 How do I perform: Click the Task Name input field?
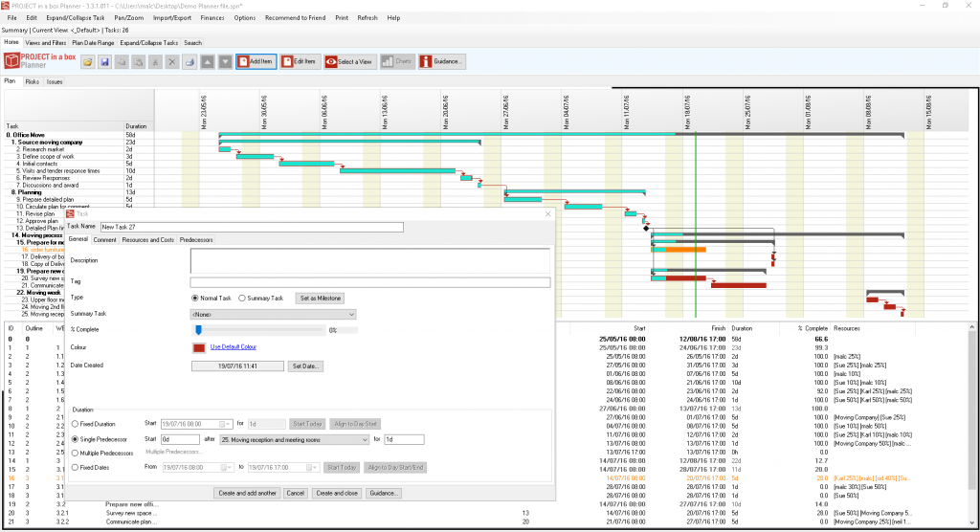(252, 228)
